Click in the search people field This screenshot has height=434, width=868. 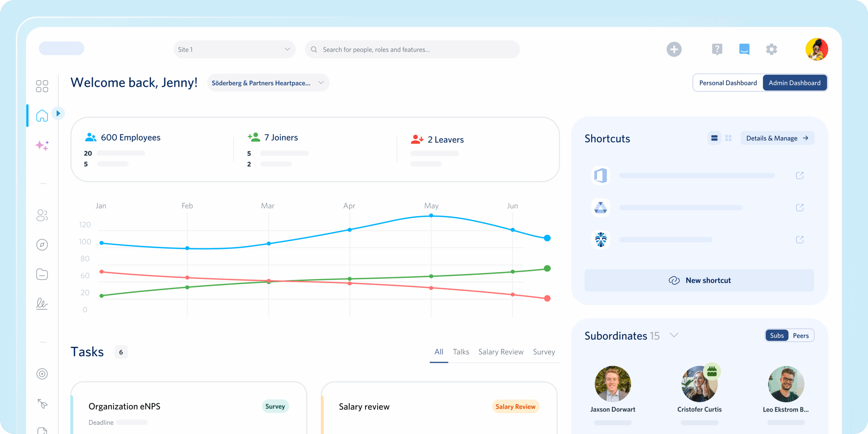coord(412,50)
